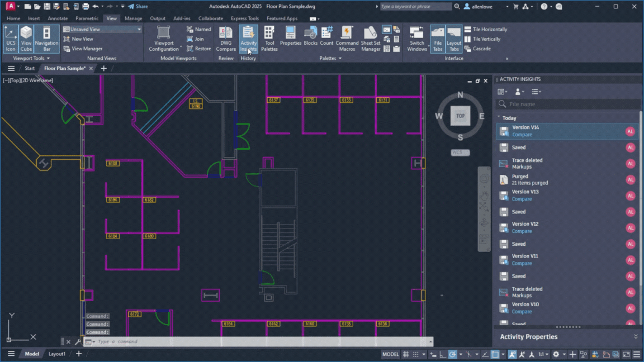The width and height of the screenshot is (644, 362).
Task: Click Compare link under Version V11
Action: [522, 264]
